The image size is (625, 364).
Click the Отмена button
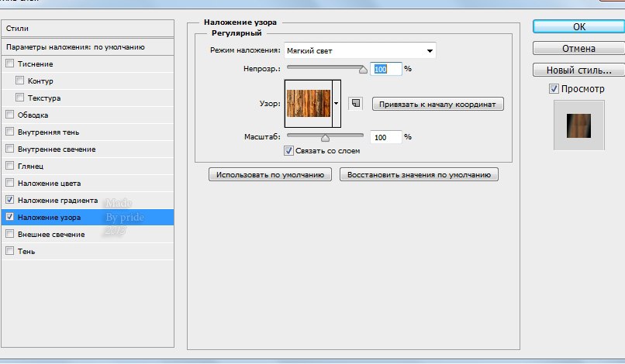[578, 49]
